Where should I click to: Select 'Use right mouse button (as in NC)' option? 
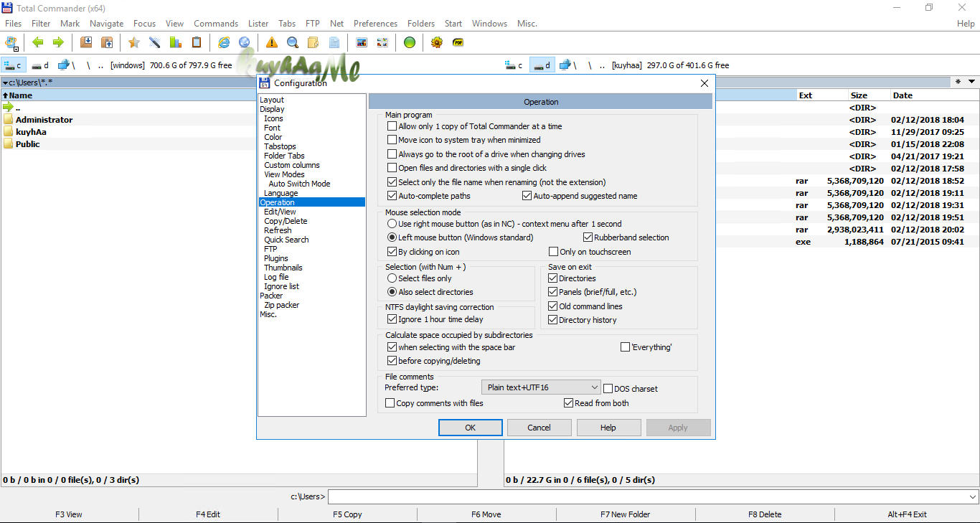(392, 224)
